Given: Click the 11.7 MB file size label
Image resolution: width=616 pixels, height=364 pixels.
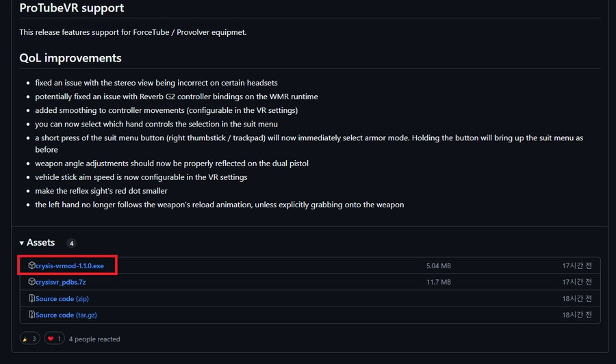Looking at the screenshot, I should pyautogui.click(x=439, y=282).
